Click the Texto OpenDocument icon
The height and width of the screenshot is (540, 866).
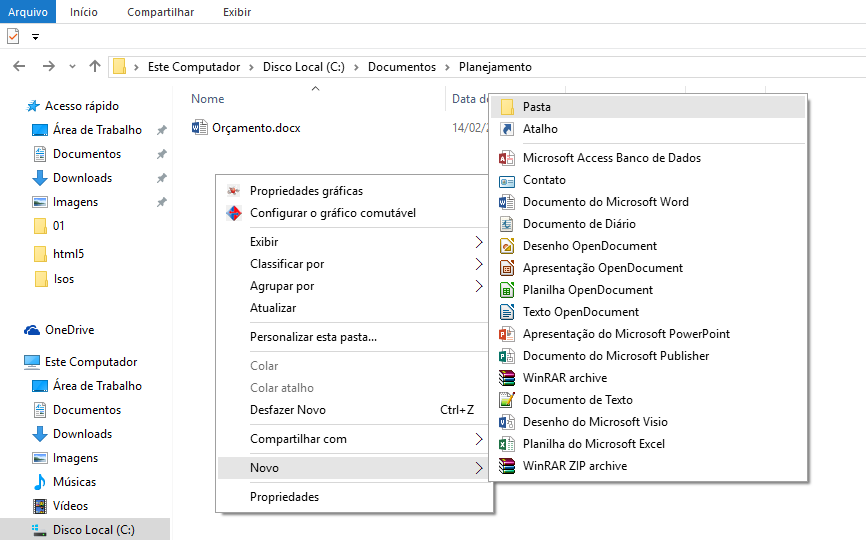[506, 312]
